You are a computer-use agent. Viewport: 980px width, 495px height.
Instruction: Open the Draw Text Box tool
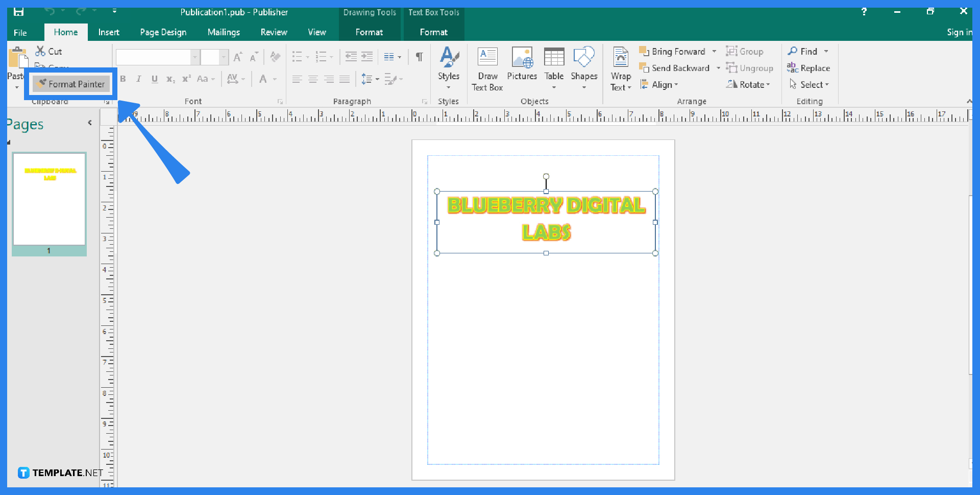click(487, 68)
